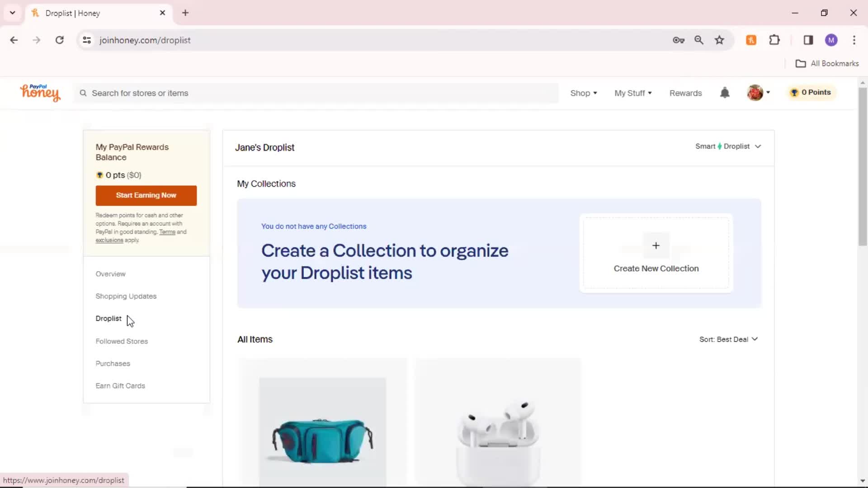This screenshot has height=488, width=868.
Task: Click the PayPal Honey logo icon
Action: (39, 92)
